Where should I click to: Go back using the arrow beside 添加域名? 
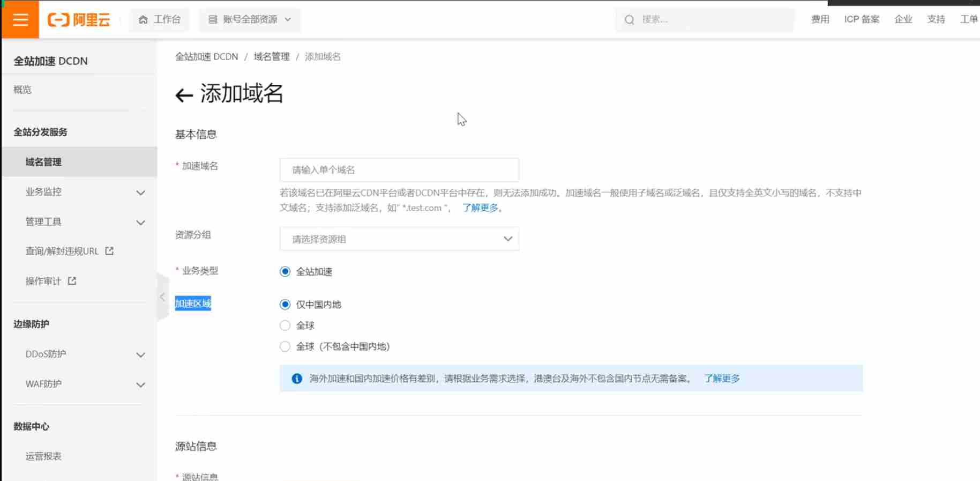(184, 95)
